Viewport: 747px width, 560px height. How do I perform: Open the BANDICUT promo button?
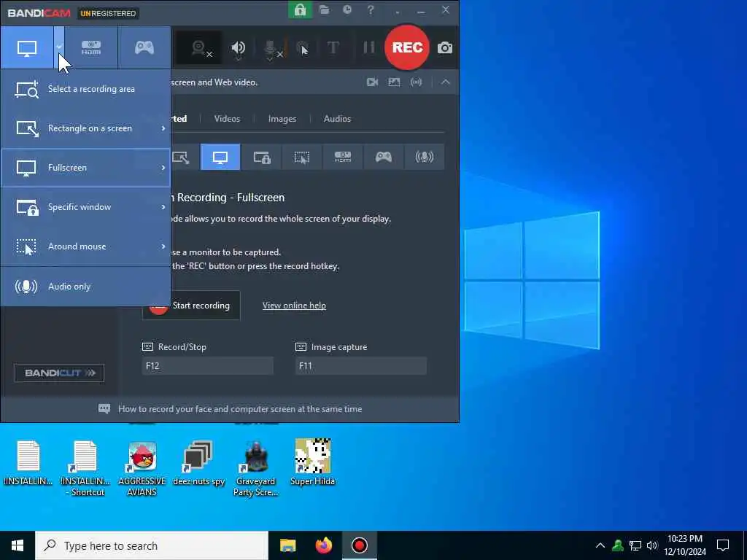[59, 373]
